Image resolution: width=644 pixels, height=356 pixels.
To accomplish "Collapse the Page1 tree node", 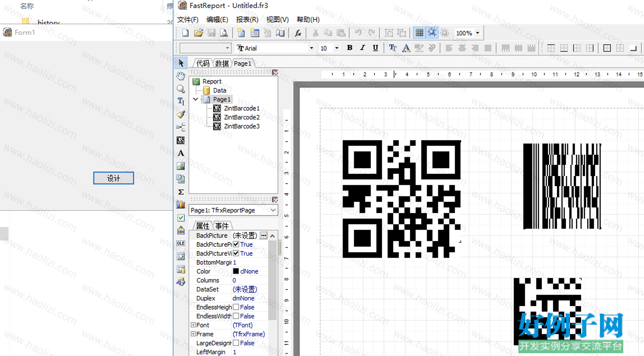I will 196,99.
